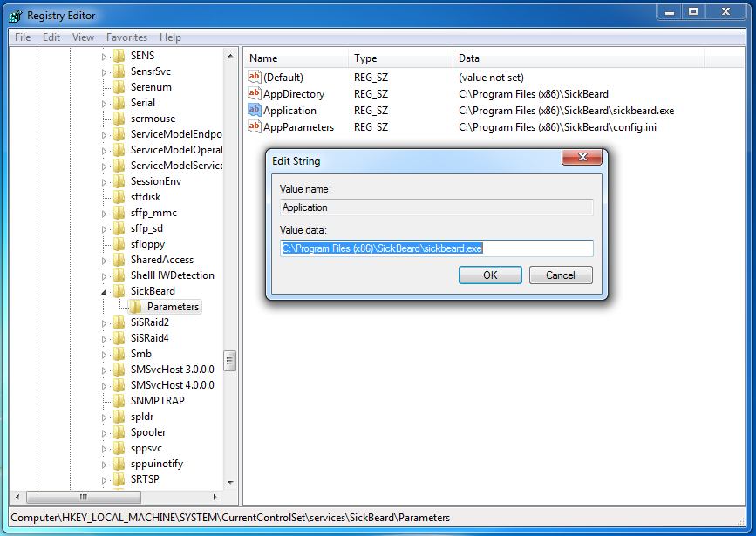Viewport: 756px width, 536px height.
Task: Click the Spooler folder icon
Action: click(x=119, y=432)
